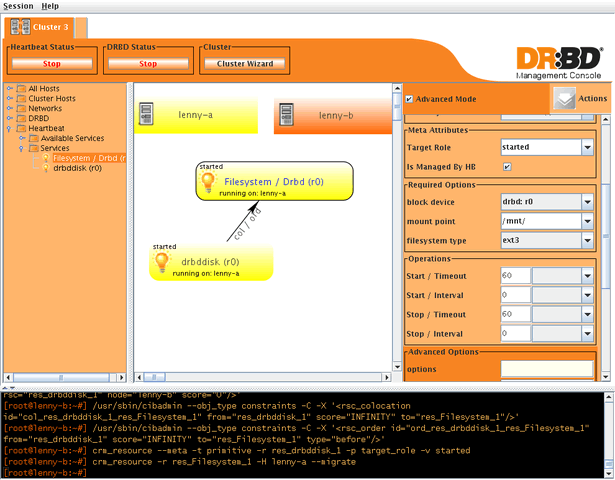Open Stop / Timeout unit dropdown
The width and height of the screenshot is (615, 480).
(587, 314)
